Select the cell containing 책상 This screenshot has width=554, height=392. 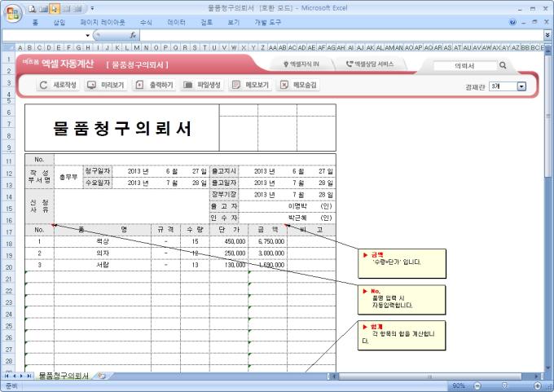(x=103, y=241)
